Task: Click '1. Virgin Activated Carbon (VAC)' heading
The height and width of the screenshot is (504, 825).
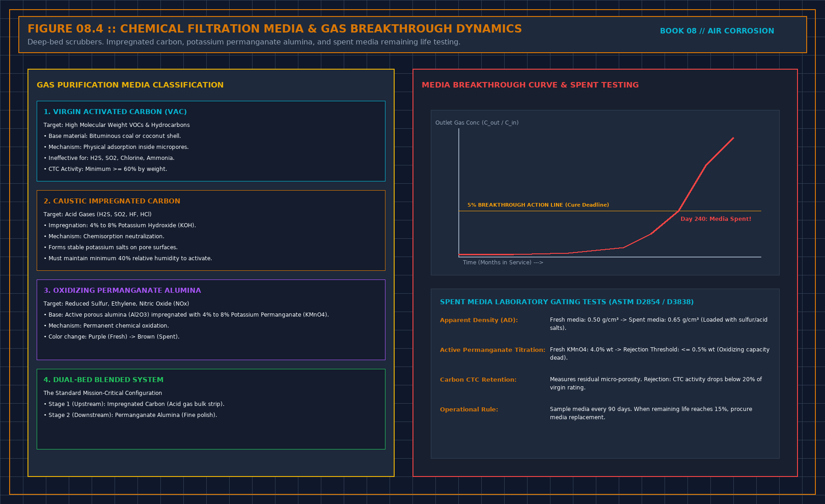Action: pyautogui.click(x=115, y=112)
